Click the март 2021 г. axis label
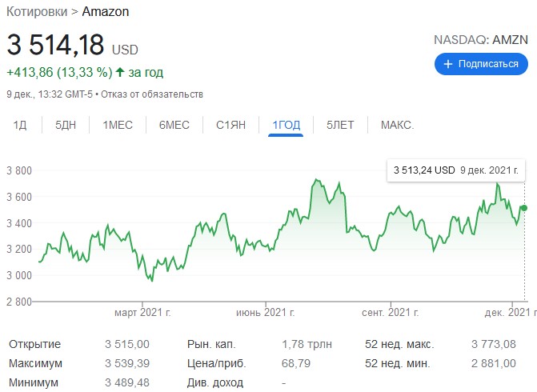 click(142, 312)
